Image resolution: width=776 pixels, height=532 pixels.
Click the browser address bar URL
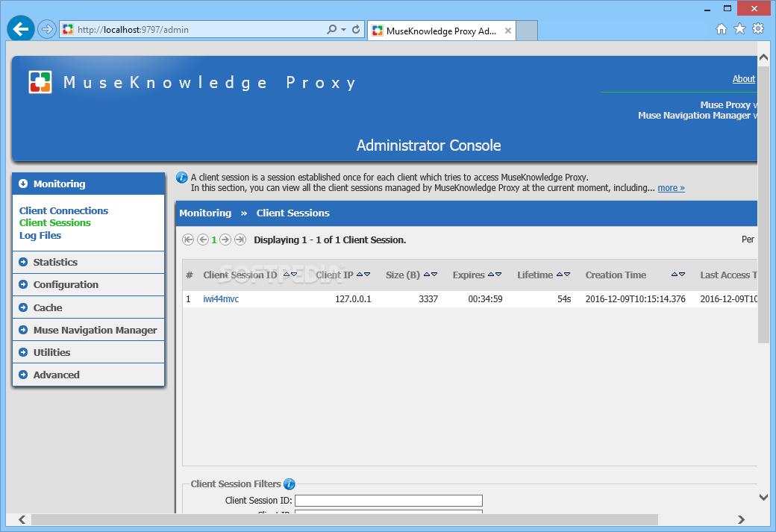click(x=133, y=30)
